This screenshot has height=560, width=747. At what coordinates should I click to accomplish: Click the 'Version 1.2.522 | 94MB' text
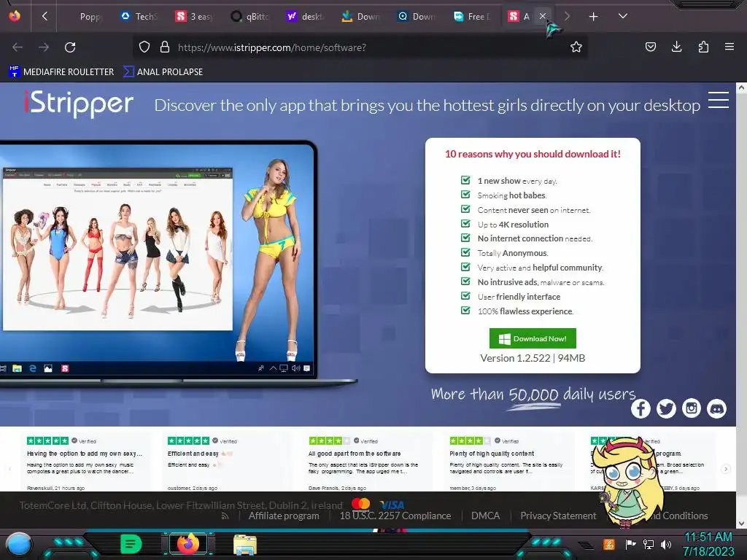[x=532, y=358]
